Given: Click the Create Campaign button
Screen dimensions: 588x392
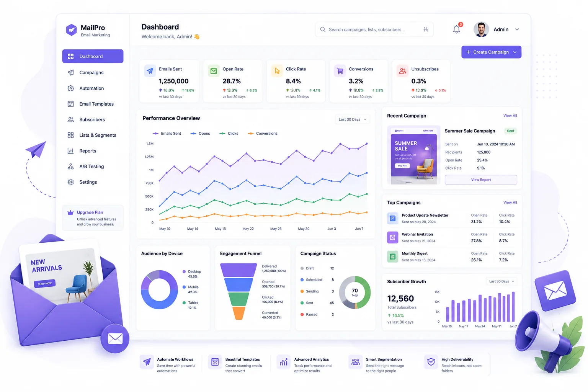Looking at the screenshot, I should coord(491,52).
